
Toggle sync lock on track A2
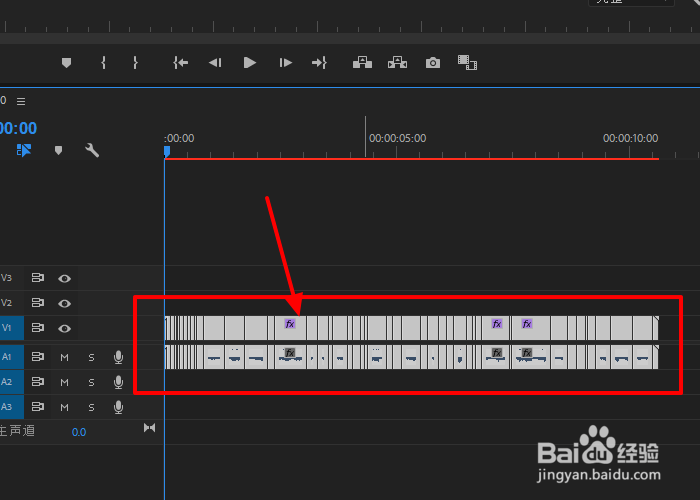tap(38, 381)
